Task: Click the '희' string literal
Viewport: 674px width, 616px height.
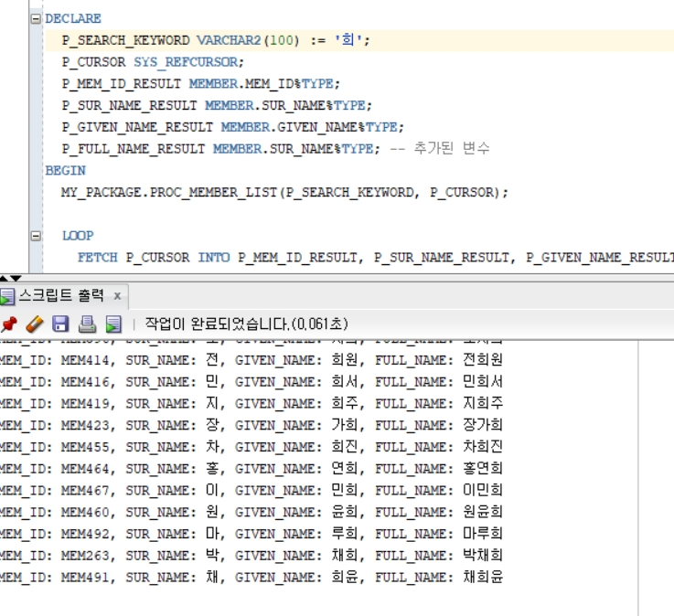Action: (x=348, y=40)
